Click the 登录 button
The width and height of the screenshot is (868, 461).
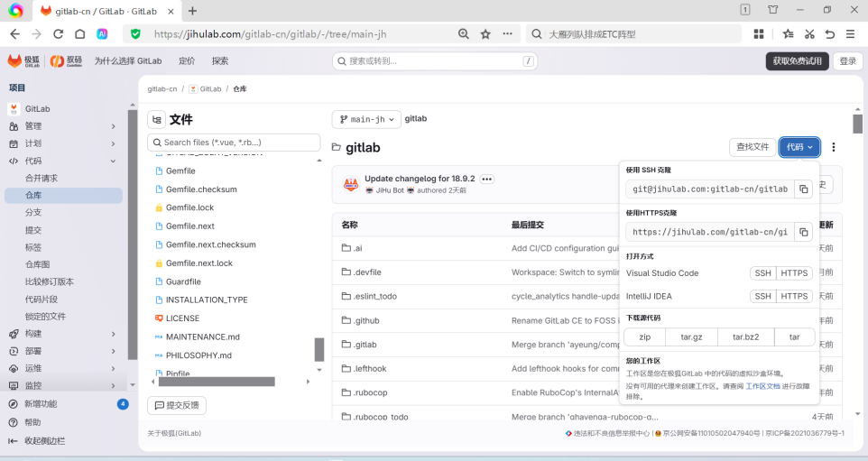click(x=847, y=60)
